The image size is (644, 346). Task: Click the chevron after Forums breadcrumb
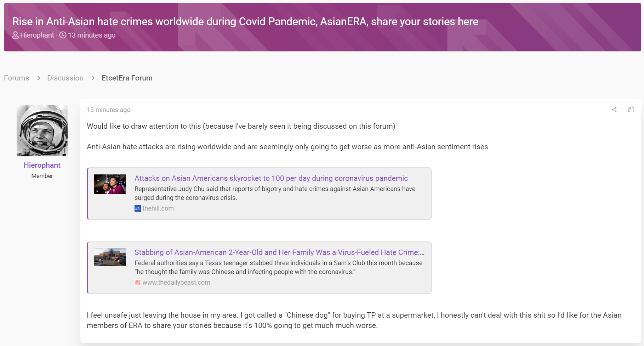(39, 78)
